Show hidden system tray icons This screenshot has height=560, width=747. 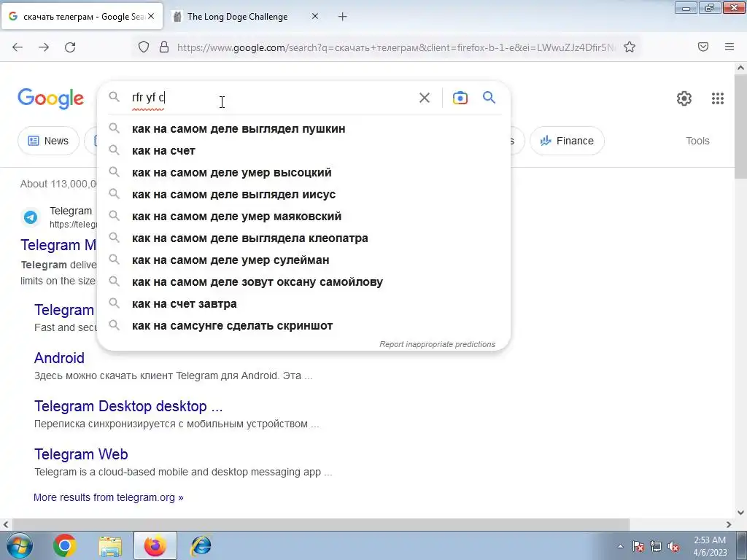pyautogui.click(x=620, y=546)
